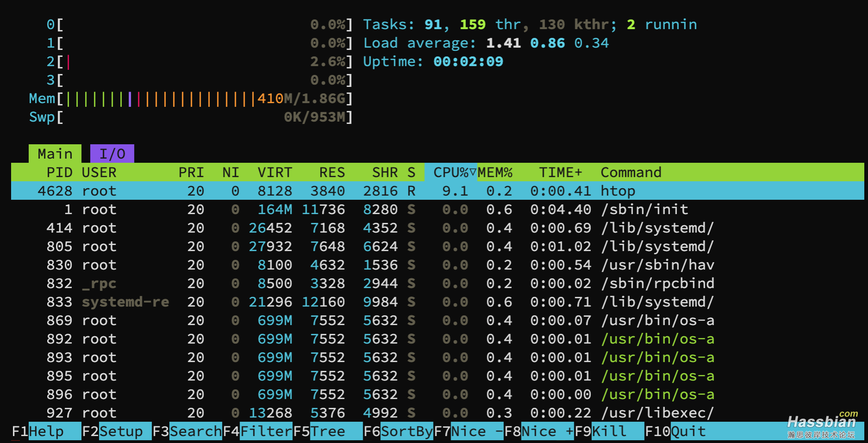Click the Load average readout
Screen dimensions: 868x443
(x=486, y=43)
